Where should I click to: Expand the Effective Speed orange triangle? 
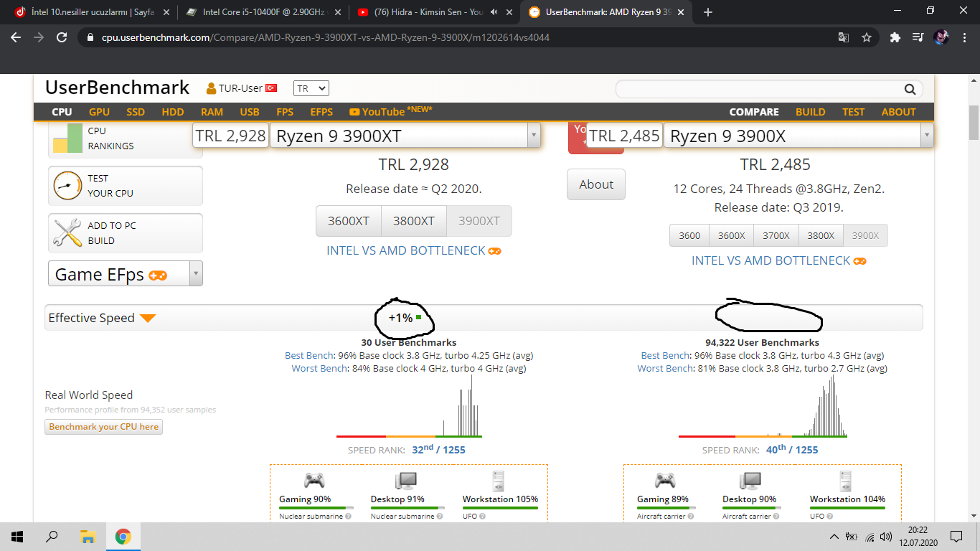[x=148, y=318]
